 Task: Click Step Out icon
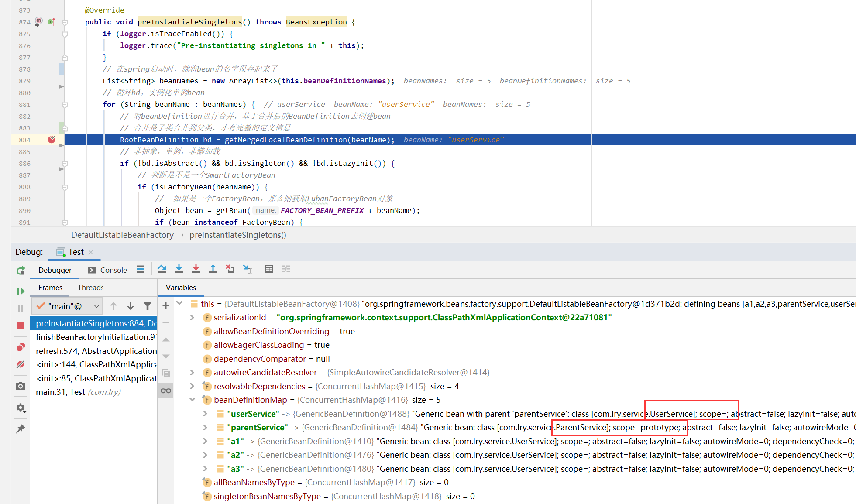213,269
